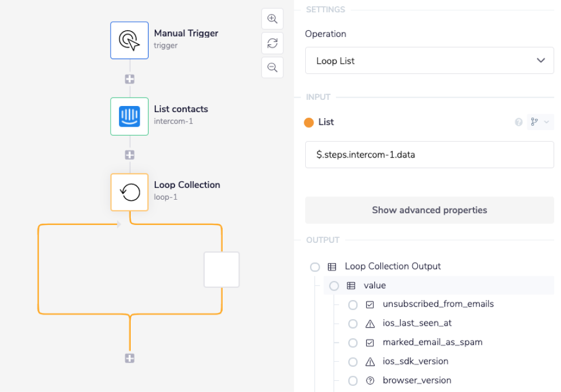Select the Loop Collection Output radio button
The width and height of the screenshot is (561, 392).
point(315,267)
